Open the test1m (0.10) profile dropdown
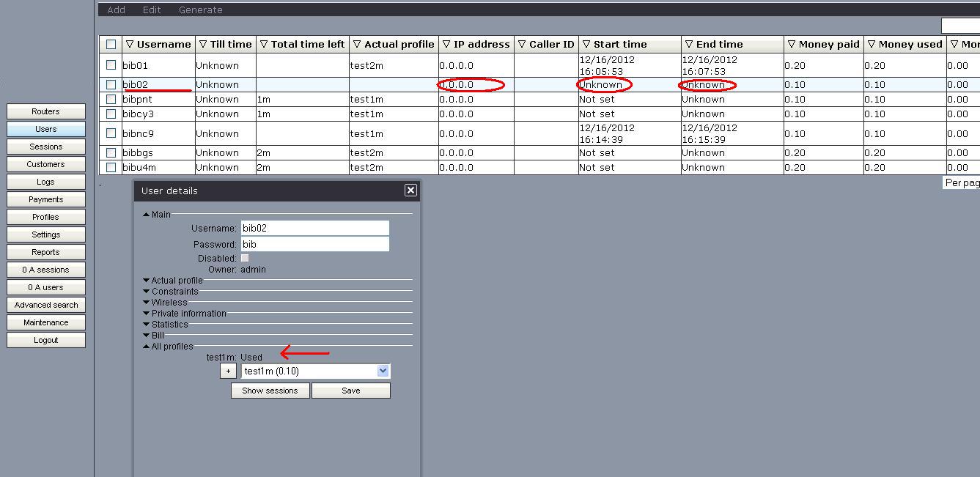Image resolution: width=980 pixels, height=477 pixels. point(316,371)
